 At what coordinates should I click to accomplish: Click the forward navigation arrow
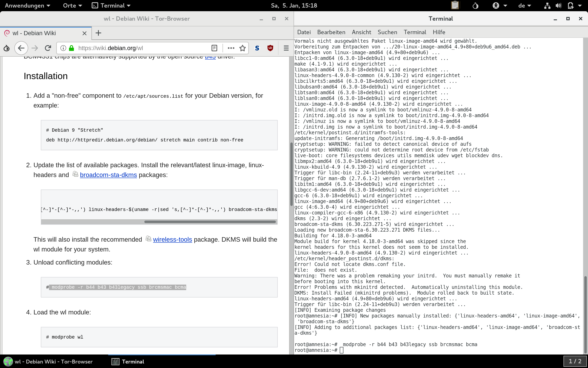click(x=35, y=48)
